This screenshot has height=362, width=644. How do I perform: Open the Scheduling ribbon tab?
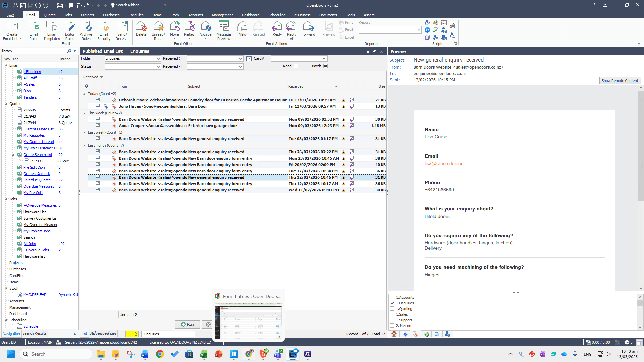(x=277, y=15)
